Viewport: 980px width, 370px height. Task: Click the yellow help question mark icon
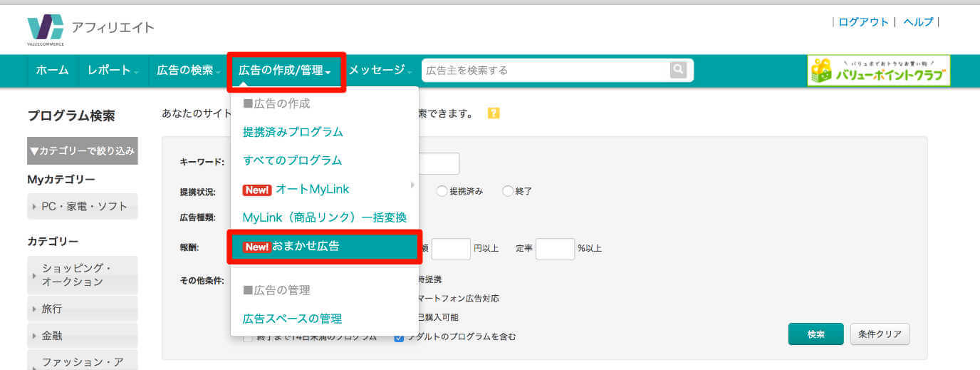(493, 113)
